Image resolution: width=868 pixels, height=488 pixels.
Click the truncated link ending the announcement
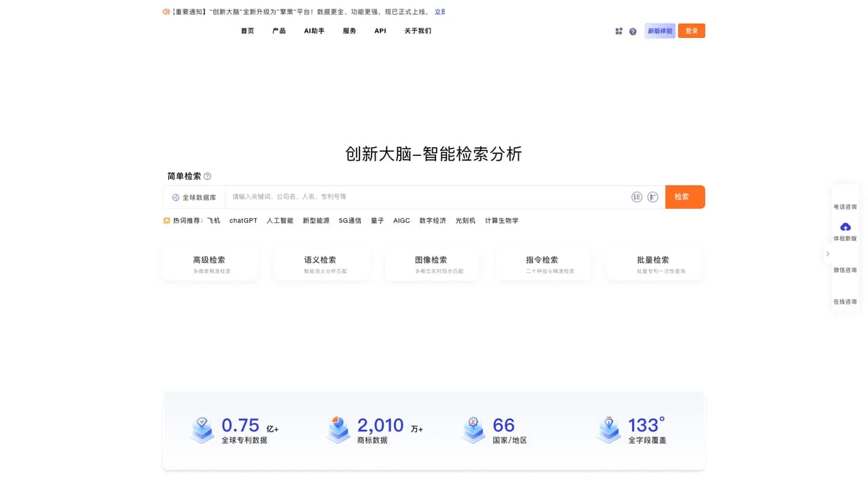pos(440,12)
